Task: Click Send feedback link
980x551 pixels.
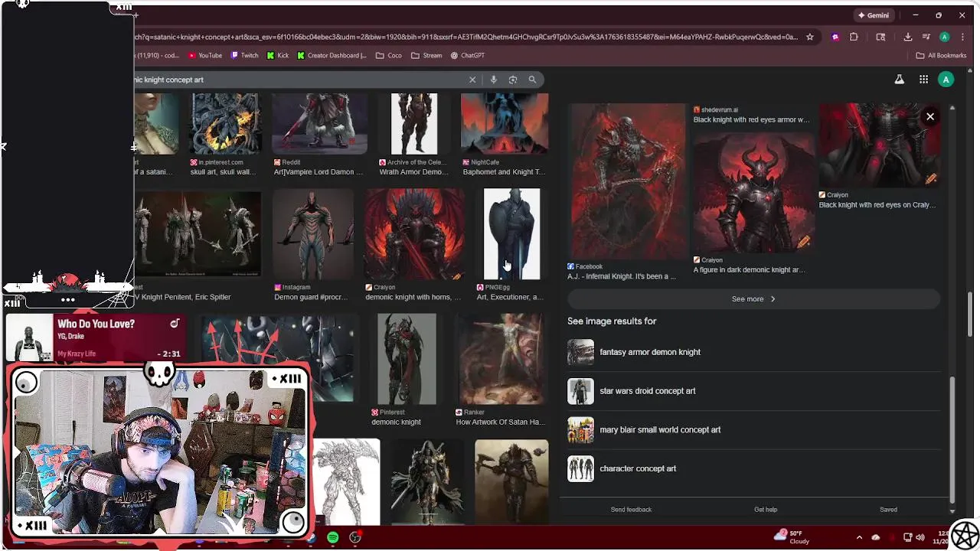Action: pos(631,510)
